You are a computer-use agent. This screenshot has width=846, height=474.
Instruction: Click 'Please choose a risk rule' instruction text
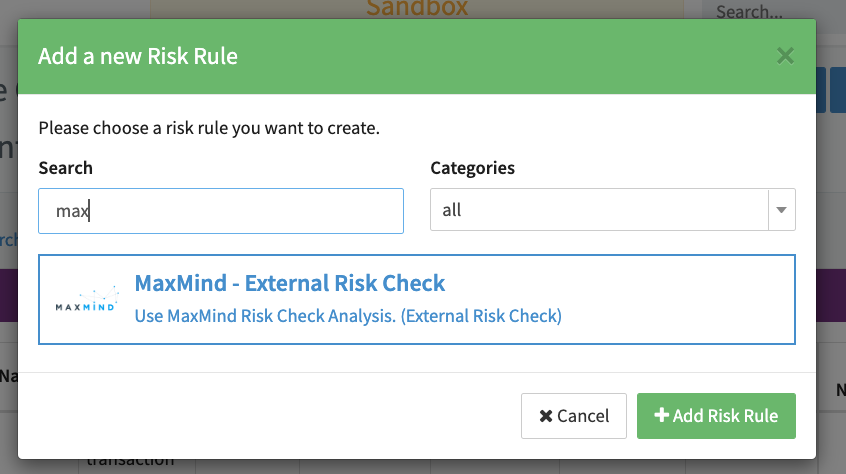(x=208, y=128)
